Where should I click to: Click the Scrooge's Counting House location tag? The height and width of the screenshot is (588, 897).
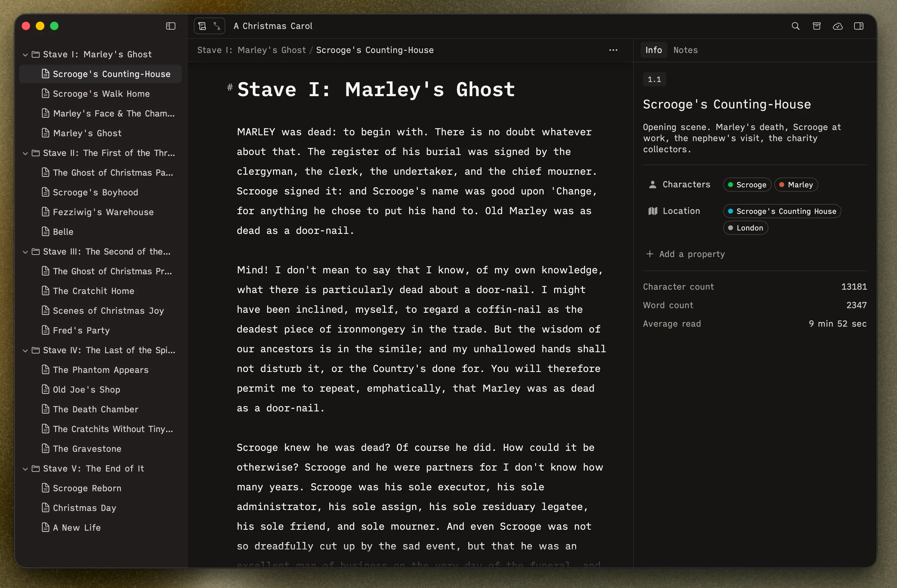[782, 211]
